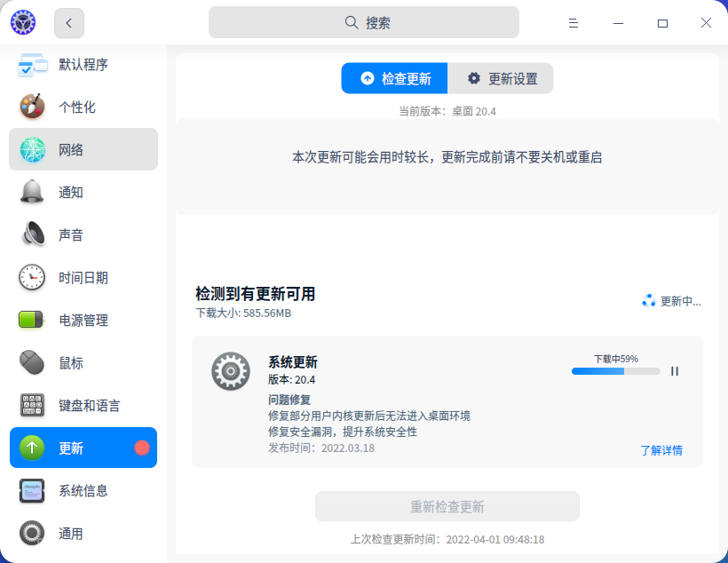
Task: Open 声音 settings section
Action: click(83, 234)
